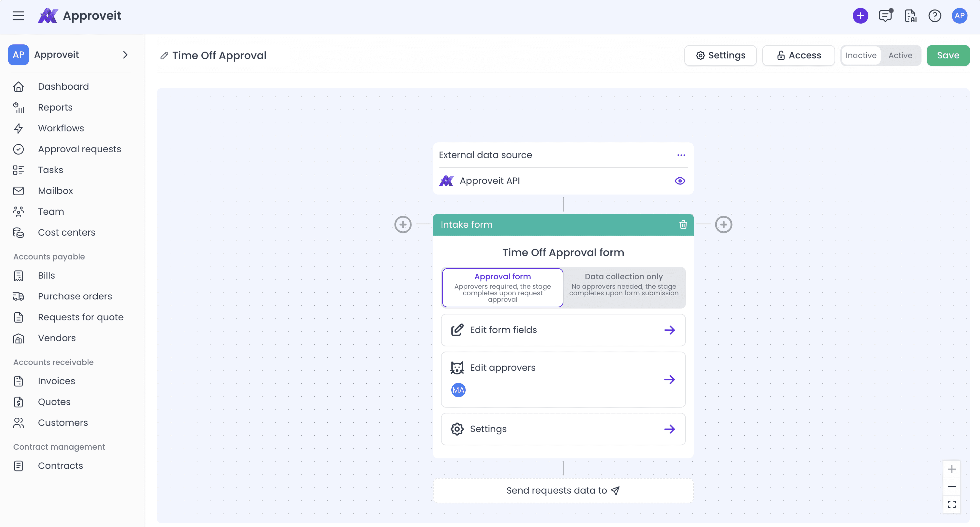
Task: Open the Edit approvers row
Action: click(x=563, y=380)
